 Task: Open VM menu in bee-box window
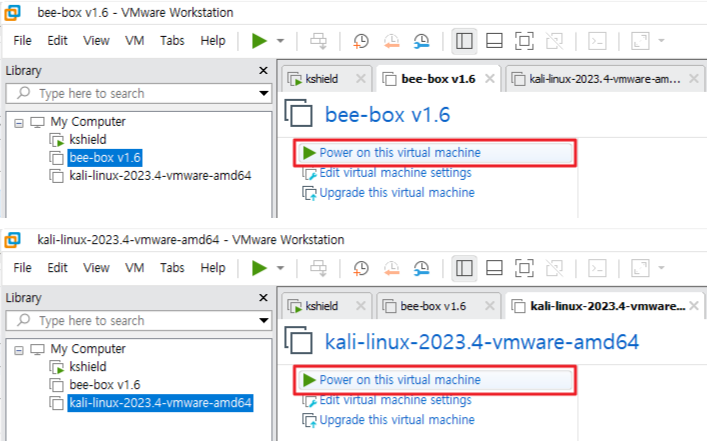(135, 40)
